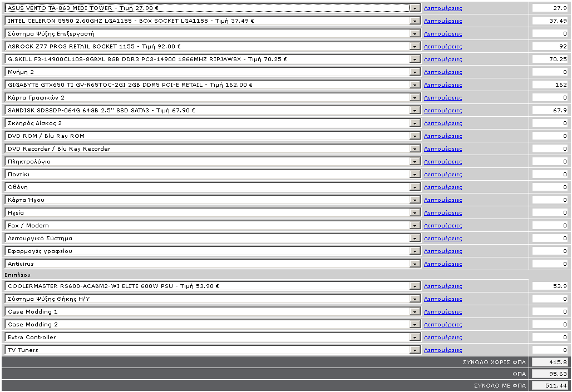Image resolution: width=572 pixels, height=392 pixels.
Task: Click the ΣΥΝΟΛΟ ΜΕ ΦΠΑ label
Action: (x=500, y=385)
